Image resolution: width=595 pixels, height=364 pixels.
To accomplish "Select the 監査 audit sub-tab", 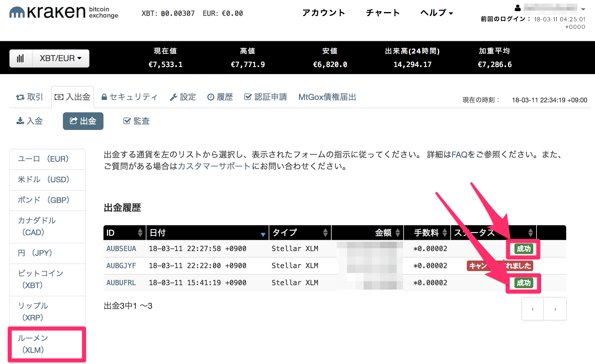I will tap(137, 121).
